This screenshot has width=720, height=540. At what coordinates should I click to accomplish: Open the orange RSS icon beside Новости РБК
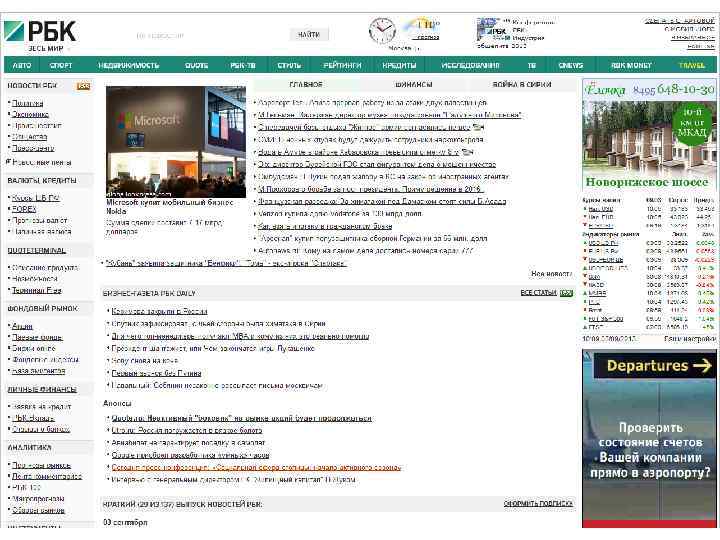[83, 86]
